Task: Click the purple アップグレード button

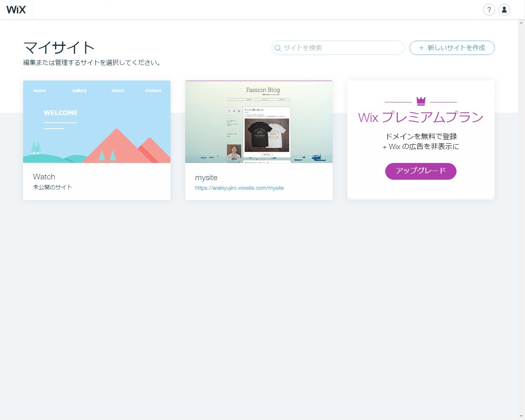Action: click(x=421, y=171)
